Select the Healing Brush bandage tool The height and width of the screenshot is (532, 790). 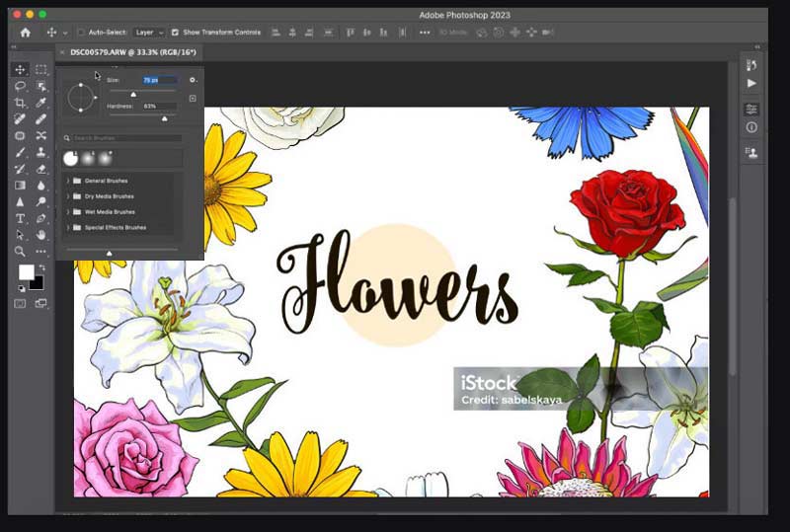[x=40, y=119]
